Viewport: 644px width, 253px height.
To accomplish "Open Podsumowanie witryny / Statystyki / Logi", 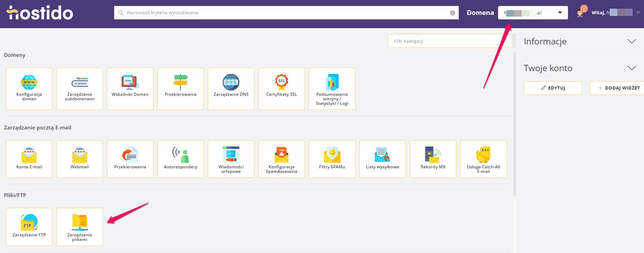I will point(332,89).
